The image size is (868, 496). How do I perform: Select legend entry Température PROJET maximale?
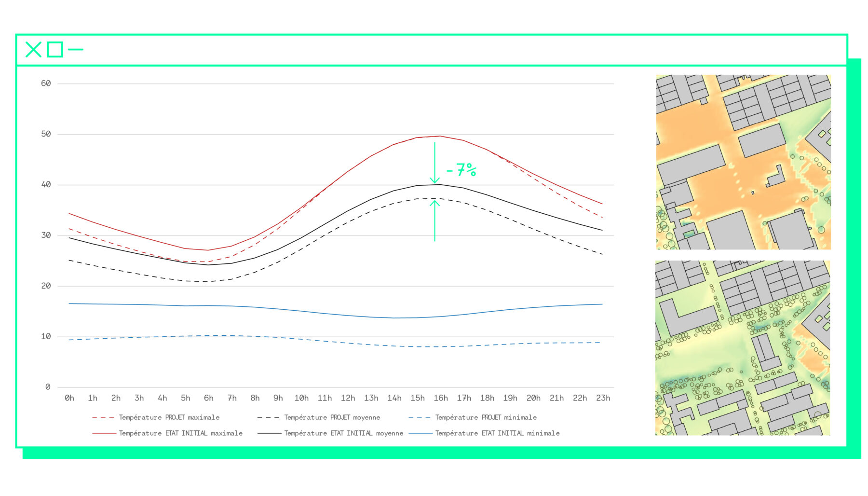coord(156,417)
